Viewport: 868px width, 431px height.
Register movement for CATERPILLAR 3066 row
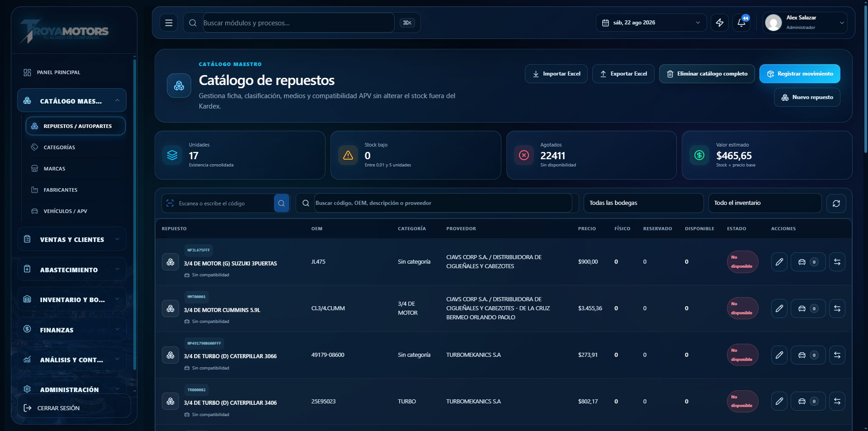837,355
